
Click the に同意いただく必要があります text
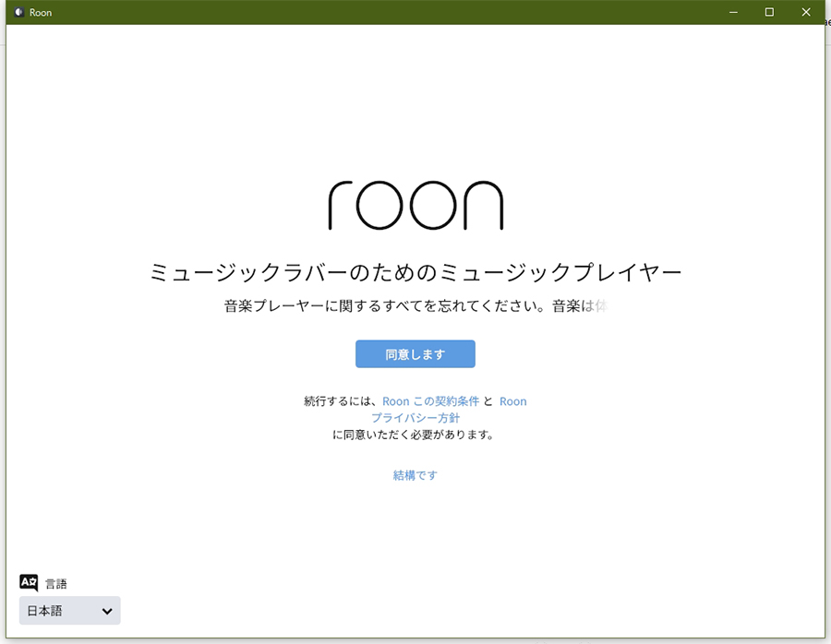pos(413,435)
